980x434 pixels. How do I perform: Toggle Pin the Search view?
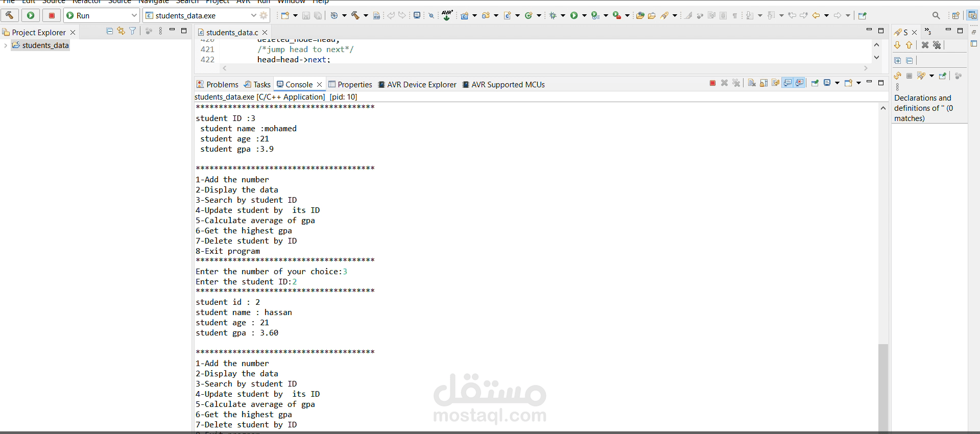(x=943, y=76)
